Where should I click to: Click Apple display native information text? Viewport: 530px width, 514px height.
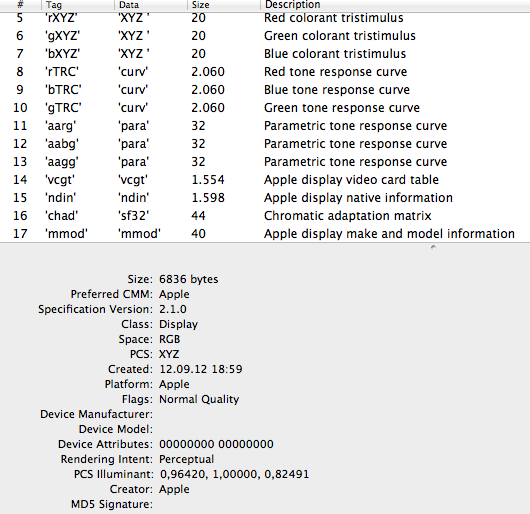pos(358,198)
